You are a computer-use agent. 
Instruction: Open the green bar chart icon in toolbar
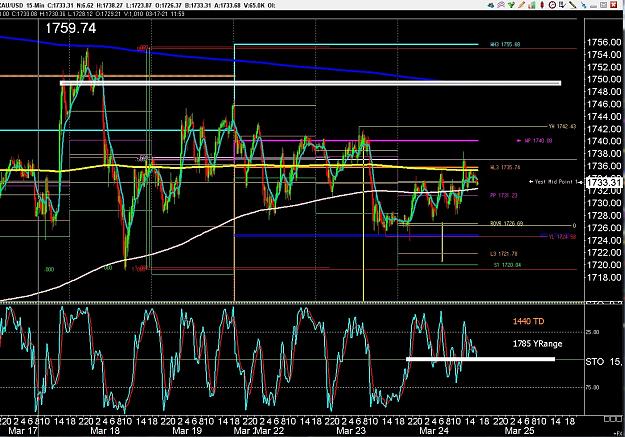point(532,5)
